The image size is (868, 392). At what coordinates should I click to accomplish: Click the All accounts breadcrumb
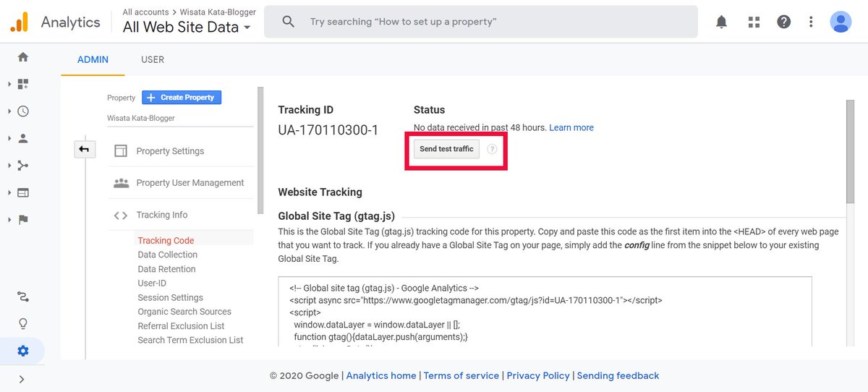click(x=145, y=12)
